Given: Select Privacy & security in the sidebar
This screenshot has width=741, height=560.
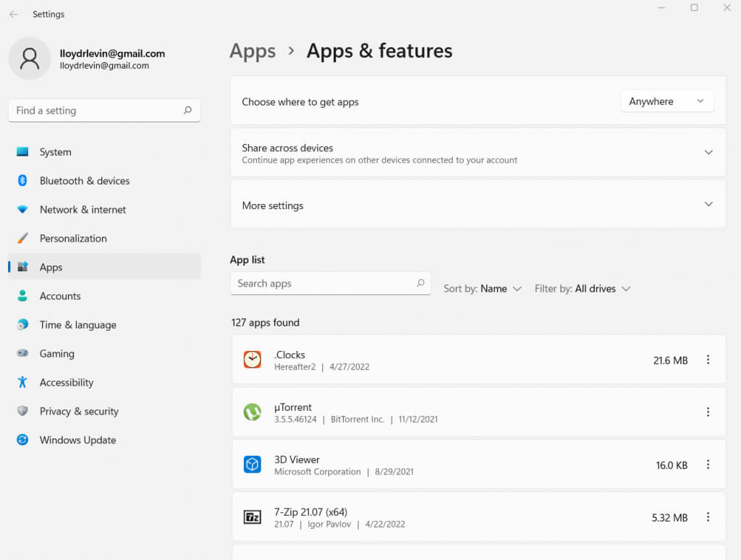Looking at the screenshot, I should point(79,411).
